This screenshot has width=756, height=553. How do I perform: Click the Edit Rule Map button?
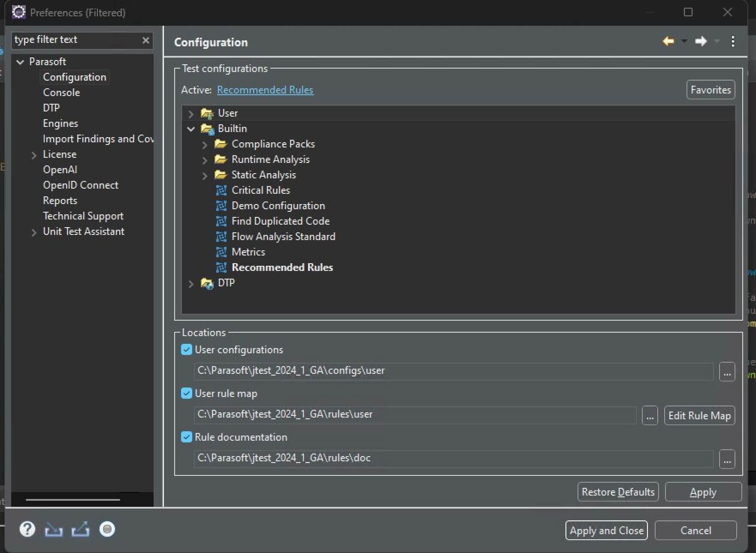point(699,415)
